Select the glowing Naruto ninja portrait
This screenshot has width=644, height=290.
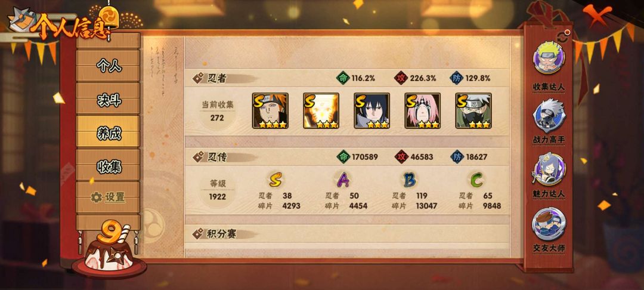[321, 111]
